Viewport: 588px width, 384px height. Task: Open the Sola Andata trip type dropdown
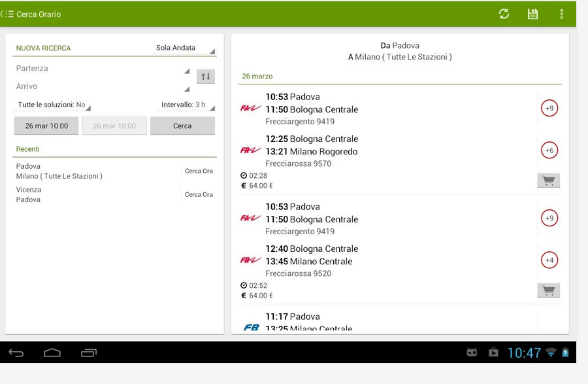pyautogui.click(x=184, y=48)
